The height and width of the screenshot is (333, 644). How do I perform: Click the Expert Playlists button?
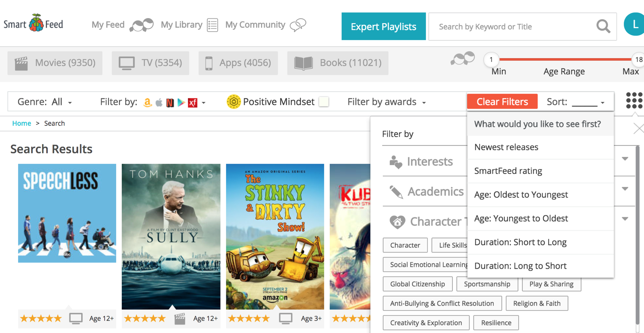(x=384, y=26)
